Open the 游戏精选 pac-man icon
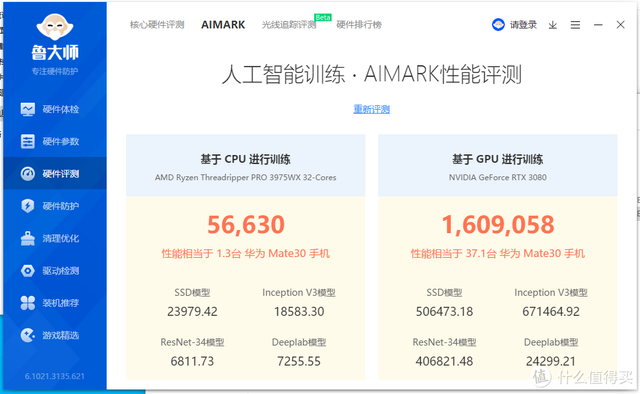The height and width of the screenshot is (394, 640). coord(28,335)
